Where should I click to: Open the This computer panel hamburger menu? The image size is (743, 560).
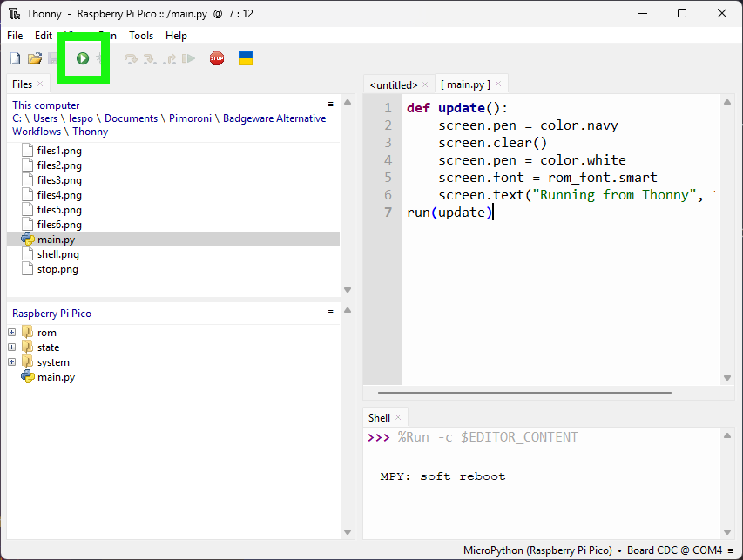click(331, 105)
